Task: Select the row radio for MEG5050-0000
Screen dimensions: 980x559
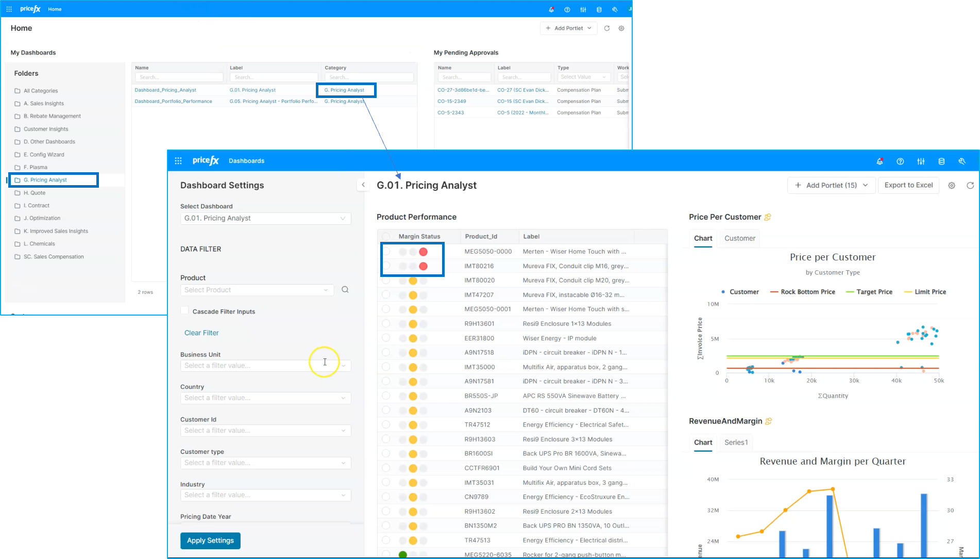Action: [x=386, y=252]
